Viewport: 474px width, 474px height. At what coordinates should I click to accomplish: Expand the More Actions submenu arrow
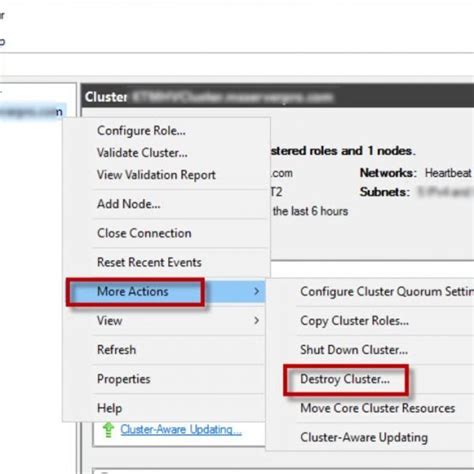256,291
